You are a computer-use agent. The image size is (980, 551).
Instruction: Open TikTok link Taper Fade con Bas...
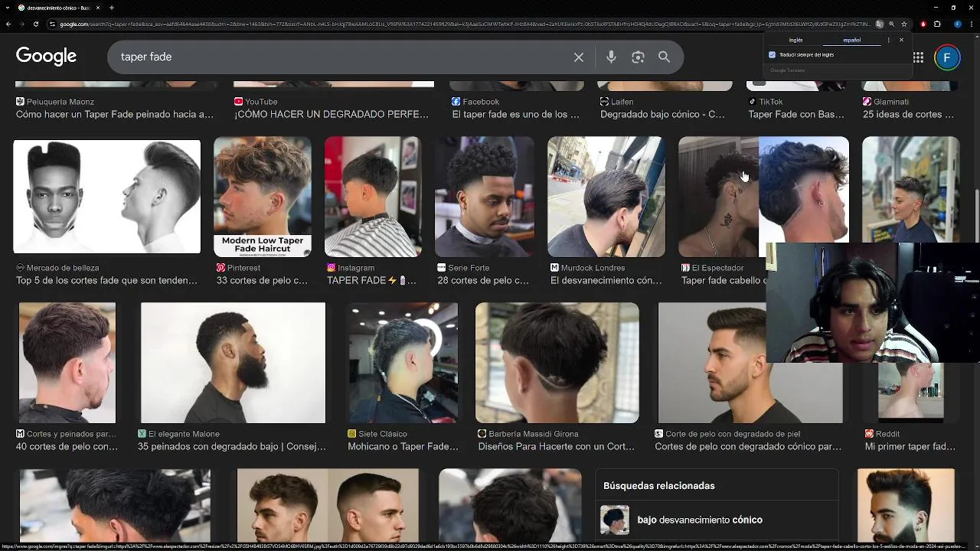click(796, 115)
